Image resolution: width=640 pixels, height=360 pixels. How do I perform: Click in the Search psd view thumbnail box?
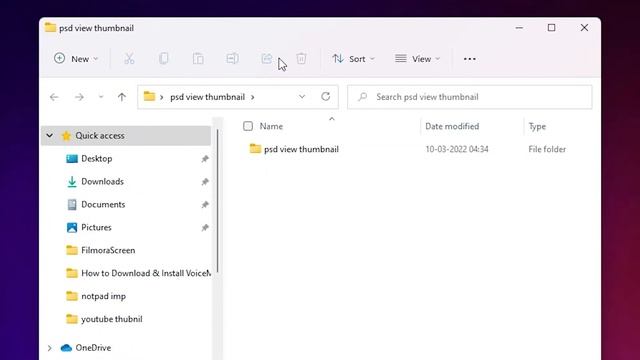coord(469,97)
